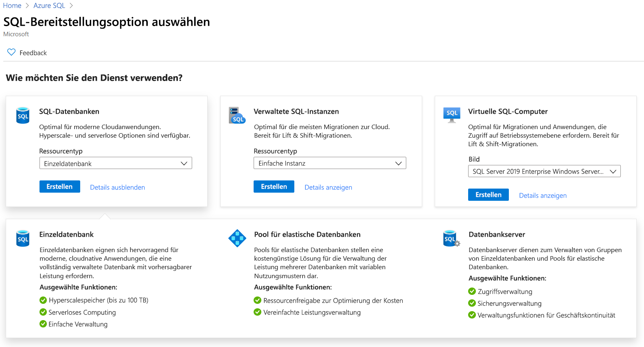Image resolution: width=644 pixels, height=347 pixels.
Task: Click green check next to Sicherungsverwaltung
Action: pos(472,303)
